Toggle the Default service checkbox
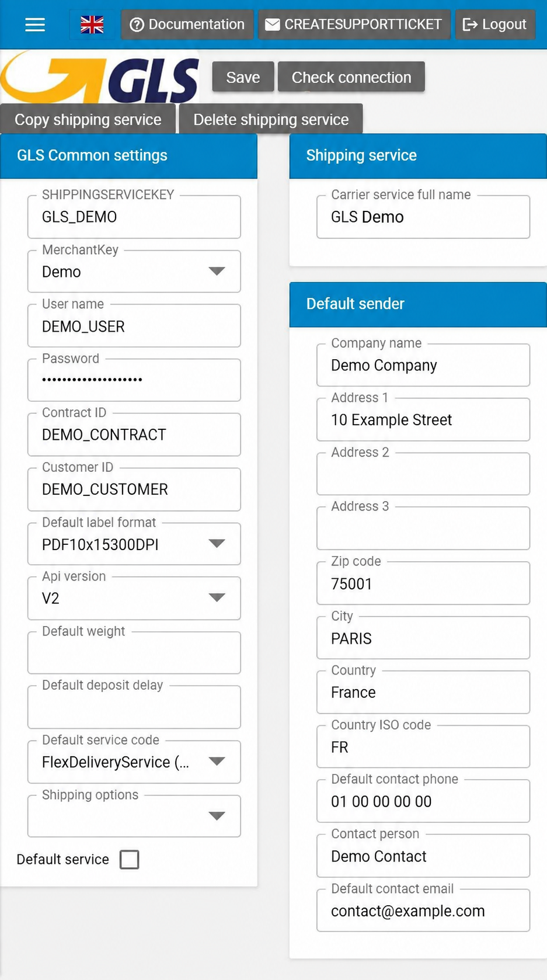The image size is (547, 980). 129,860
